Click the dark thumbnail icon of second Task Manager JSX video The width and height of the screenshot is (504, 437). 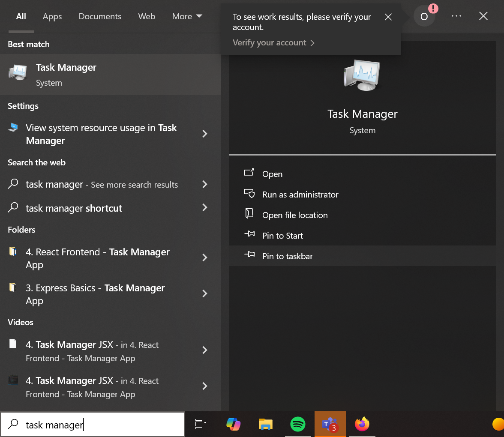13,380
